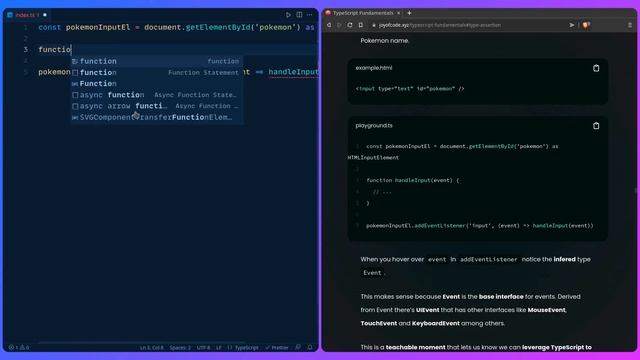Click bold 'KeyboardEvent' text in article
640x360 pixels.
coord(436,323)
